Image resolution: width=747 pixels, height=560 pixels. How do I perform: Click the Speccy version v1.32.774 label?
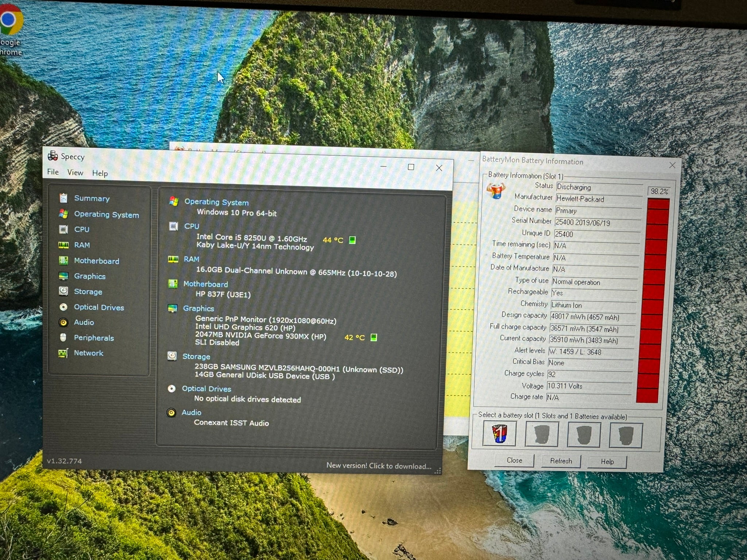pyautogui.click(x=64, y=461)
